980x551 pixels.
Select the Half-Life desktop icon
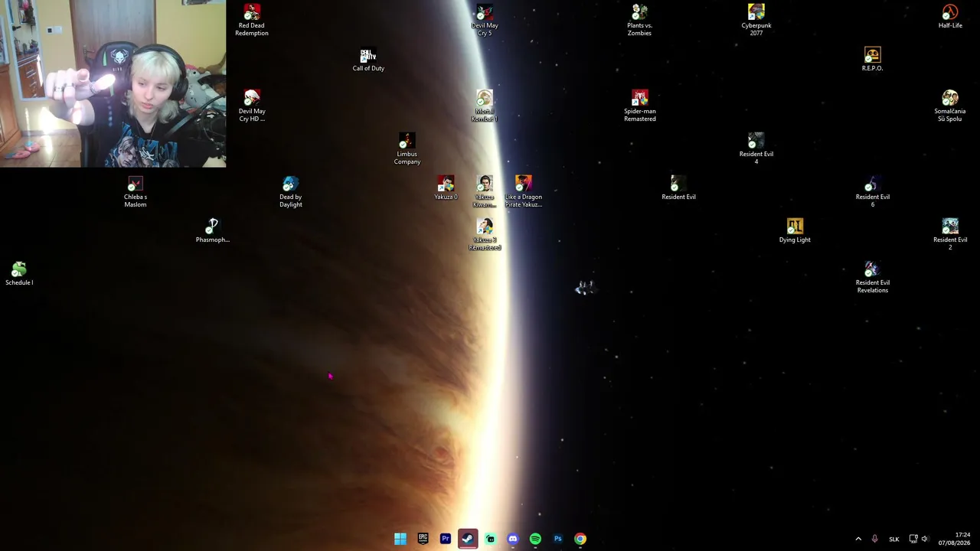950,17
